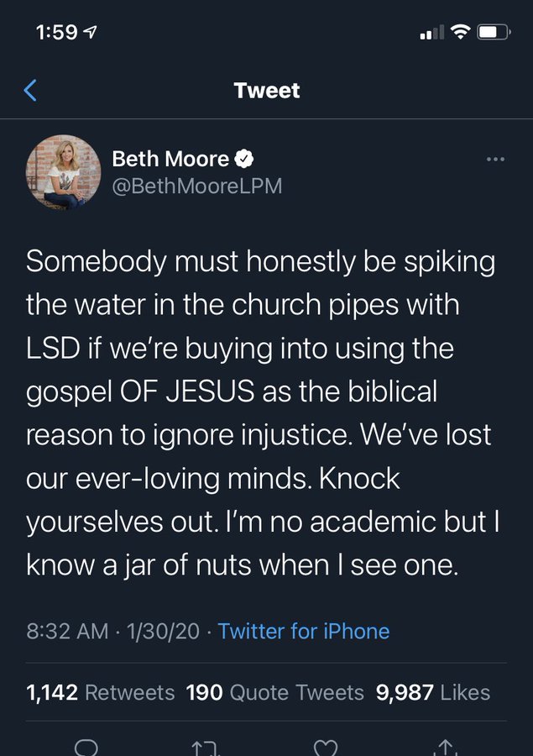Tap the 8:32 AM timestamp
Viewport: 533px width, 756px height.
click(65, 631)
